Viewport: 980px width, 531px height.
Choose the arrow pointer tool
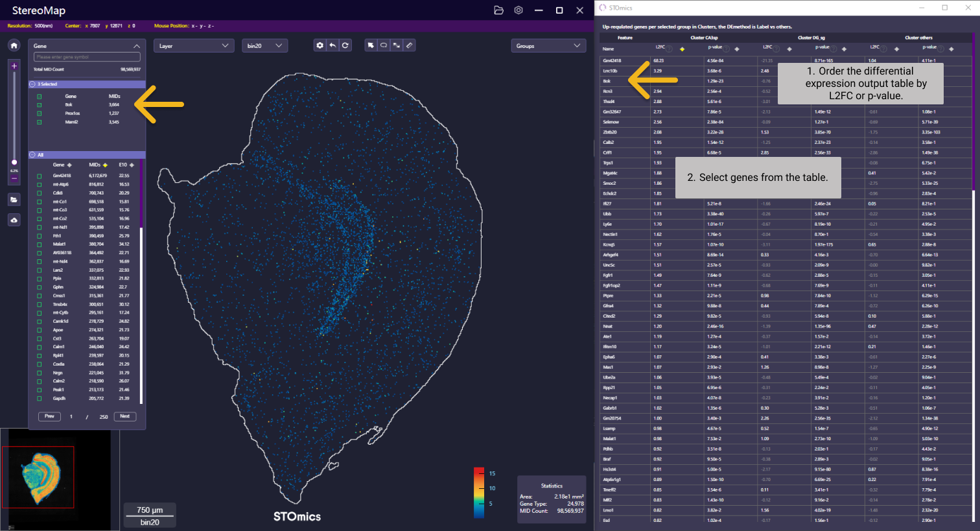(x=371, y=45)
